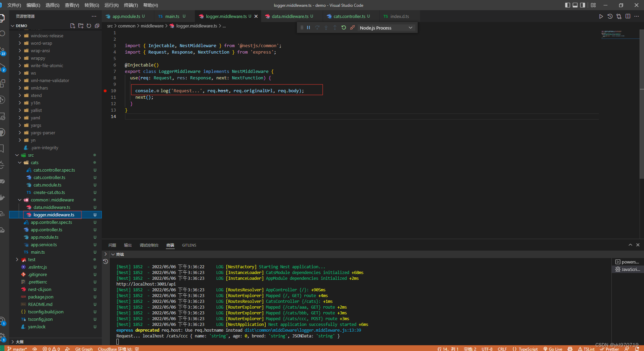Run the file with play icon
The image size is (644, 351).
point(601,16)
